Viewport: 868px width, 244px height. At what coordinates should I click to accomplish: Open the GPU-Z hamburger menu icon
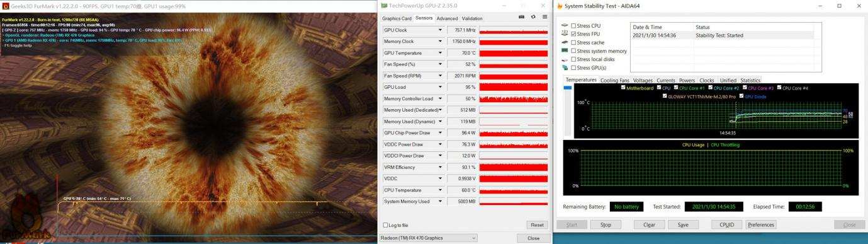(x=544, y=17)
